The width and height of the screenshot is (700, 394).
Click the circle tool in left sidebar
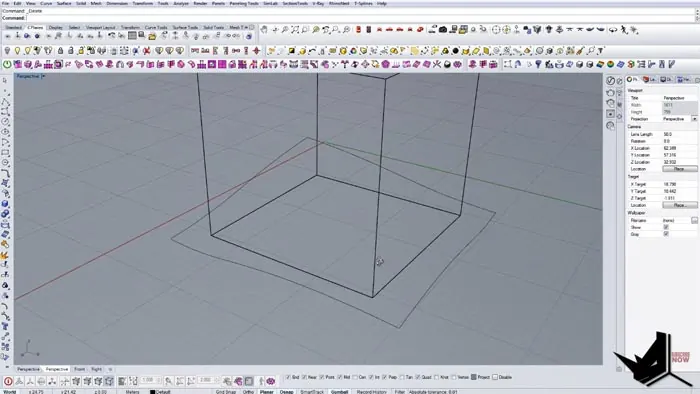tap(5, 121)
